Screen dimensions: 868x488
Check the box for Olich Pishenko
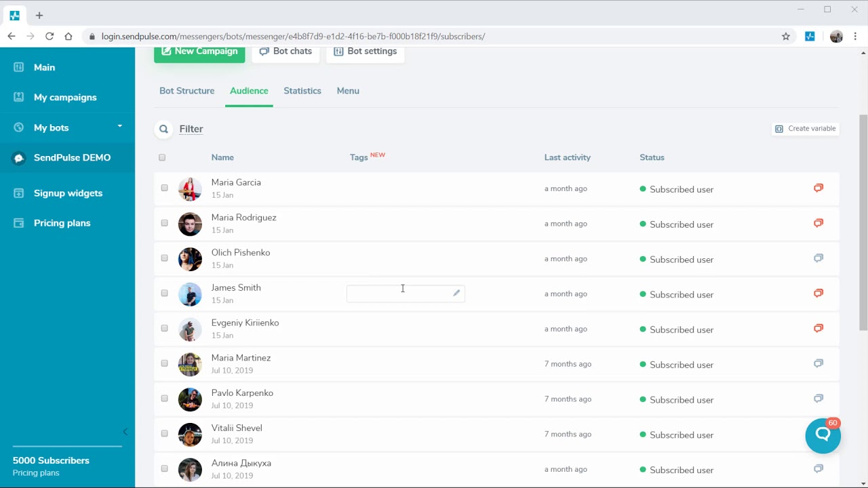(164, 258)
